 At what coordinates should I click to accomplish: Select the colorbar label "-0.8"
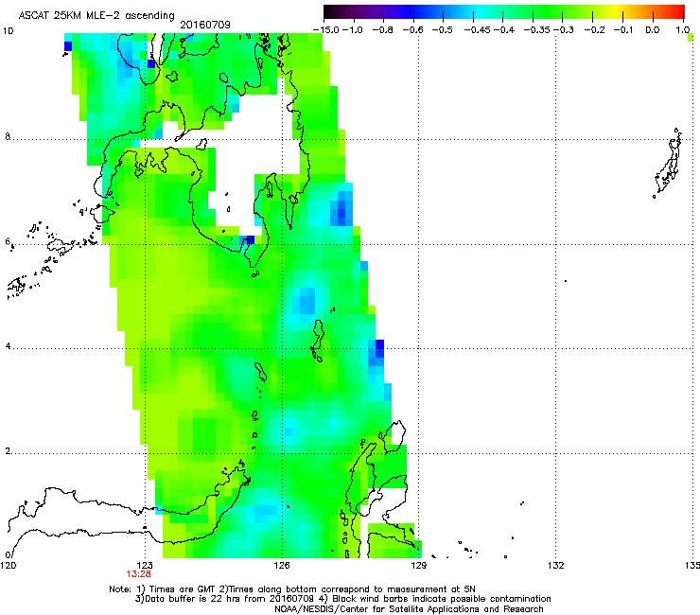click(382, 30)
